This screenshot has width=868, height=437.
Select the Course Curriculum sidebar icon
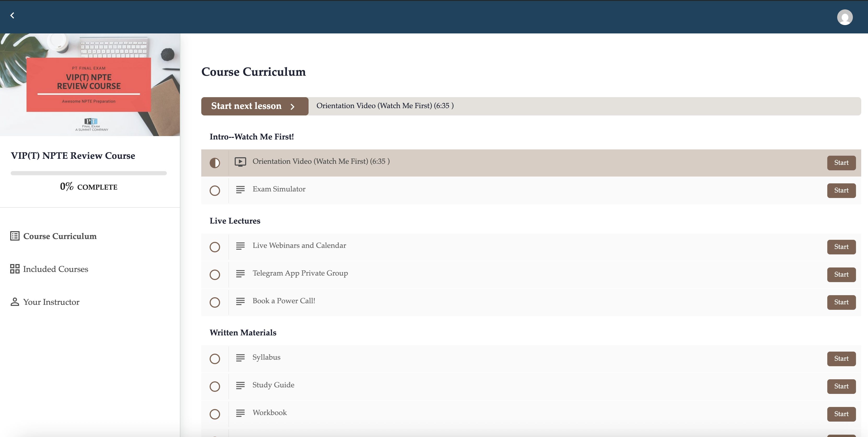15,236
